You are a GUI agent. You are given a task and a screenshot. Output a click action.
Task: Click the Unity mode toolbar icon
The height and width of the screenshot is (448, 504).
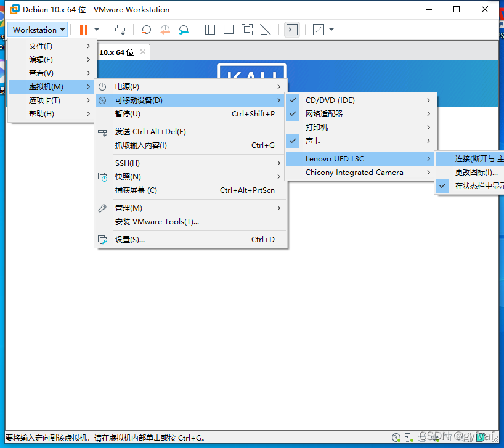(x=266, y=30)
